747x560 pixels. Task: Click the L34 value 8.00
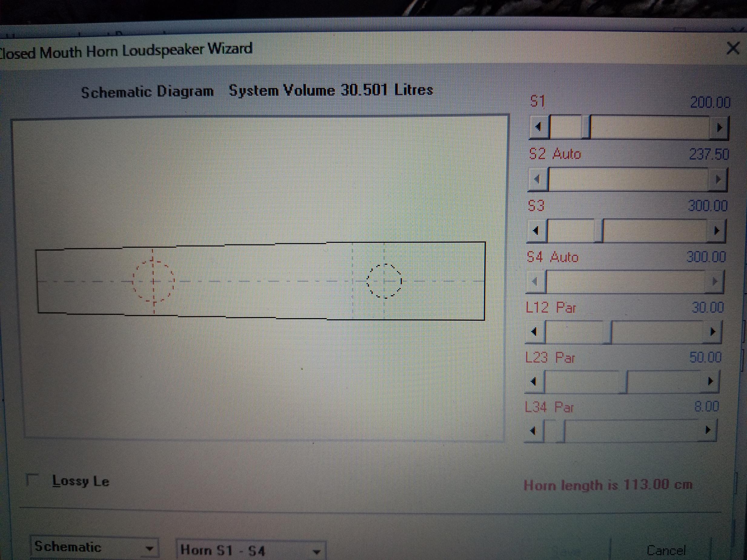point(706,406)
